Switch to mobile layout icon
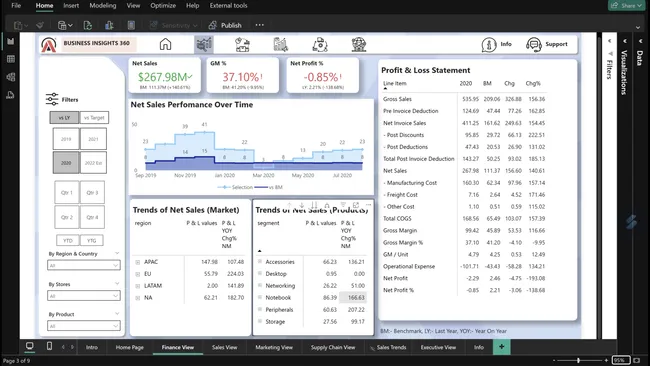650x366 pixels. pos(49,346)
